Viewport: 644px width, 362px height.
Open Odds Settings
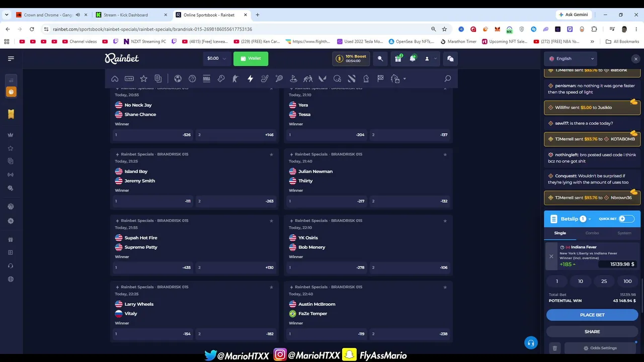[x=599, y=348]
